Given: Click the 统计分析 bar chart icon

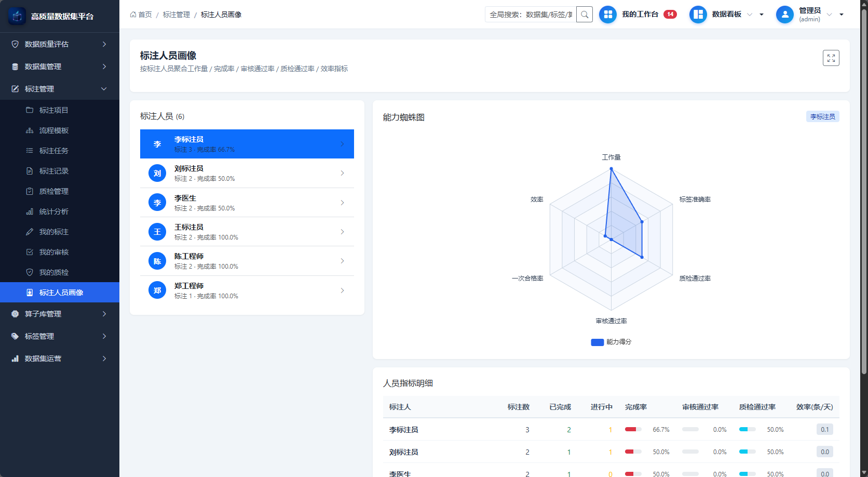Looking at the screenshot, I should click(x=30, y=211).
